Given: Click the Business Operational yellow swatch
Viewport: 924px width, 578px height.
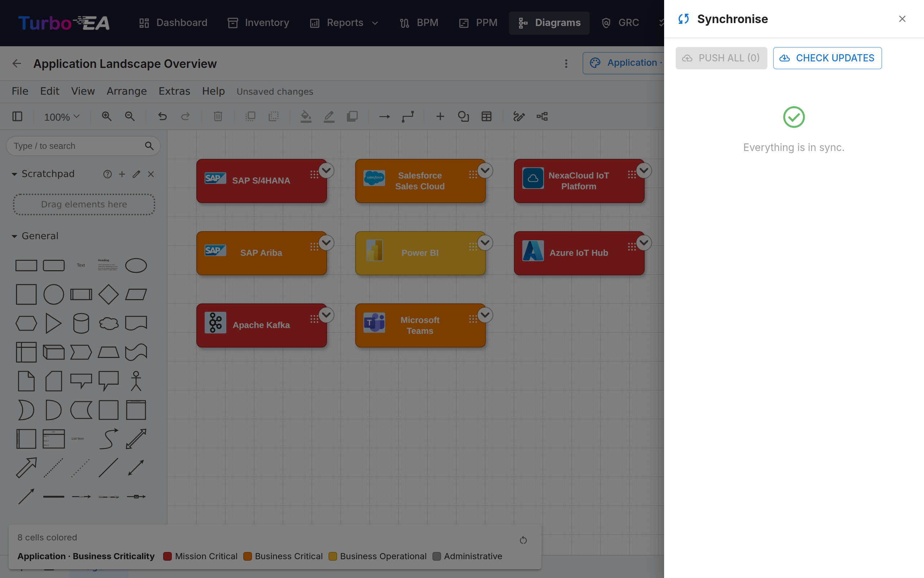Looking at the screenshot, I should (x=332, y=556).
